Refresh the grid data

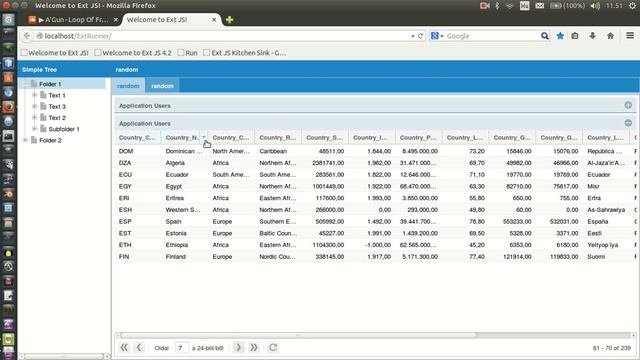(273, 347)
